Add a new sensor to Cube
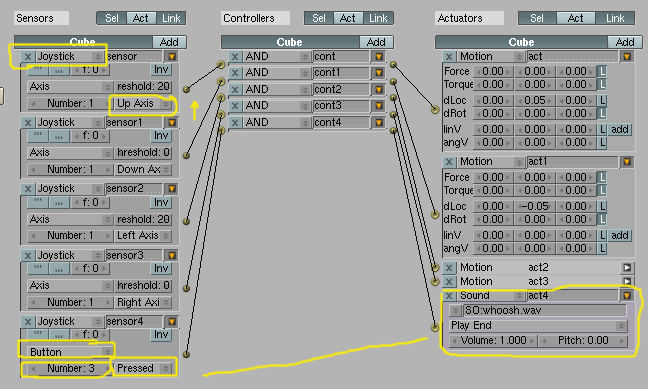Image resolution: width=648 pixels, height=389 pixels. pos(169,42)
